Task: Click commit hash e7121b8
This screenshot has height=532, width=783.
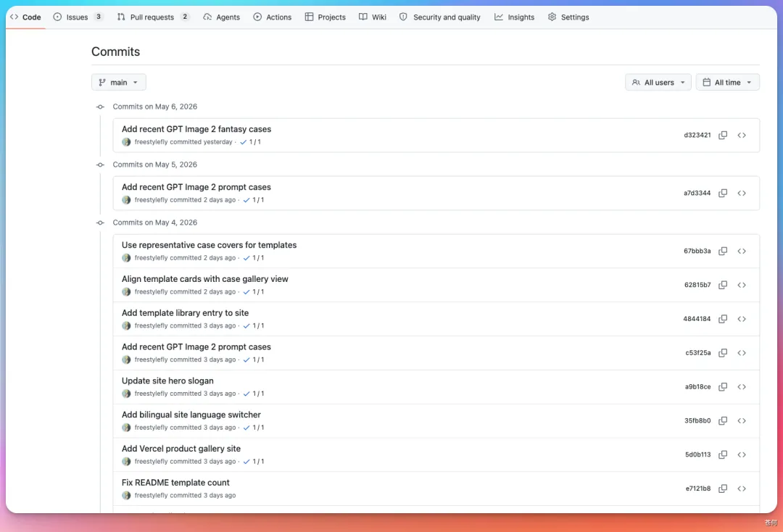Action: click(x=698, y=489)
